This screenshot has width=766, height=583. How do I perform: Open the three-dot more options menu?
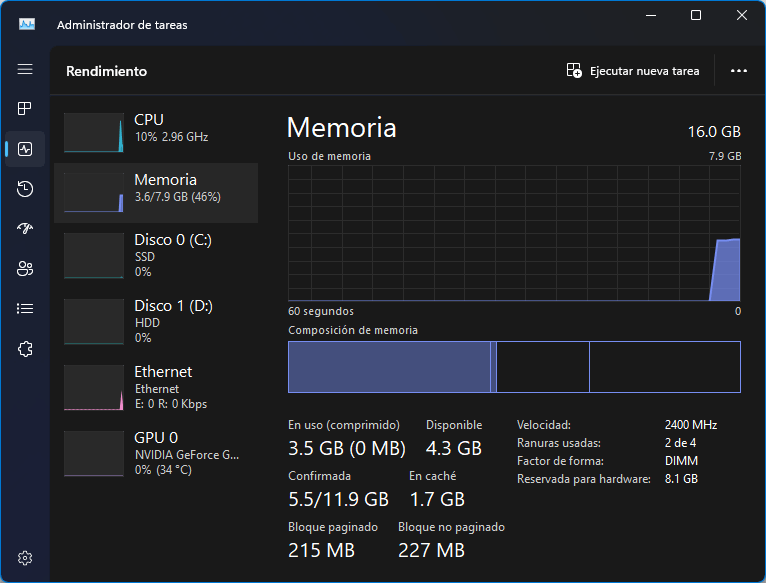point(739,71)
